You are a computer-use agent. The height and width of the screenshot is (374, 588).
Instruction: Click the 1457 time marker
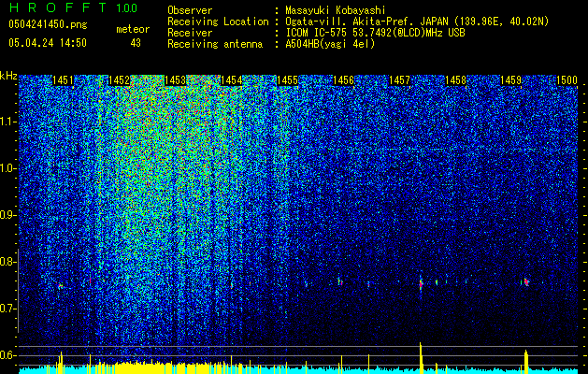(x=399, y=80)
